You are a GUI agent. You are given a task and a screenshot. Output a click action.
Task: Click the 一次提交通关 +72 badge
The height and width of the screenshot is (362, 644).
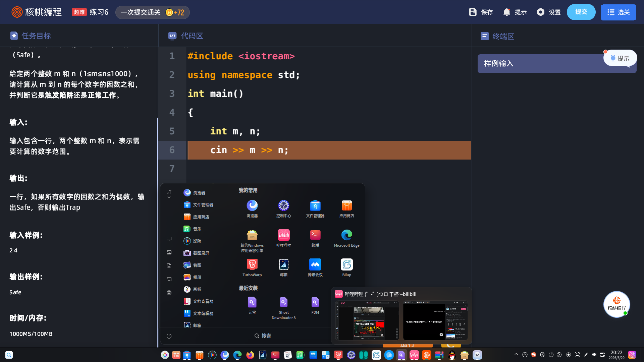pos(153,12)
